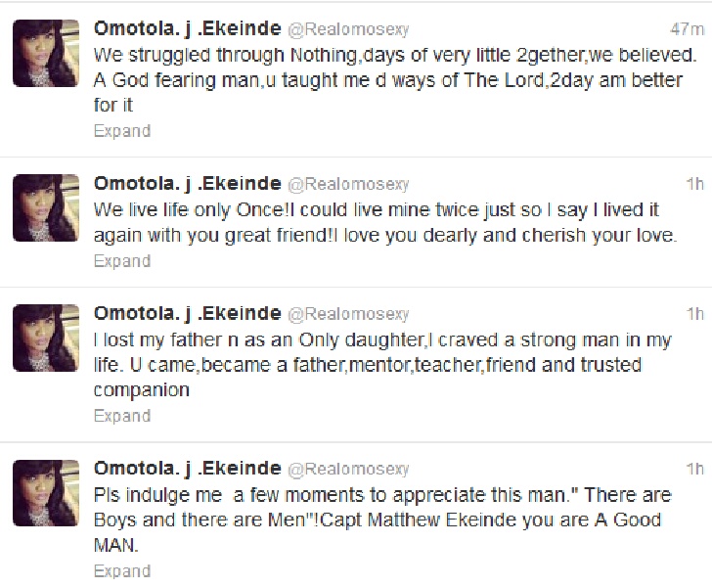The image size is (712, 588).
Task: Open the author name on the "Pls indulge me" tweet
Action: point(185,469)
